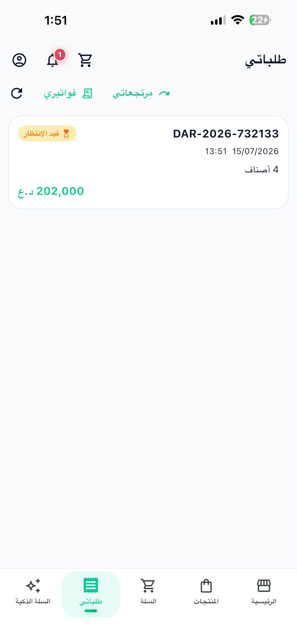This screenshot has width=297, height=644.
Task: Go to السلة cart tab
Action: 148,591
